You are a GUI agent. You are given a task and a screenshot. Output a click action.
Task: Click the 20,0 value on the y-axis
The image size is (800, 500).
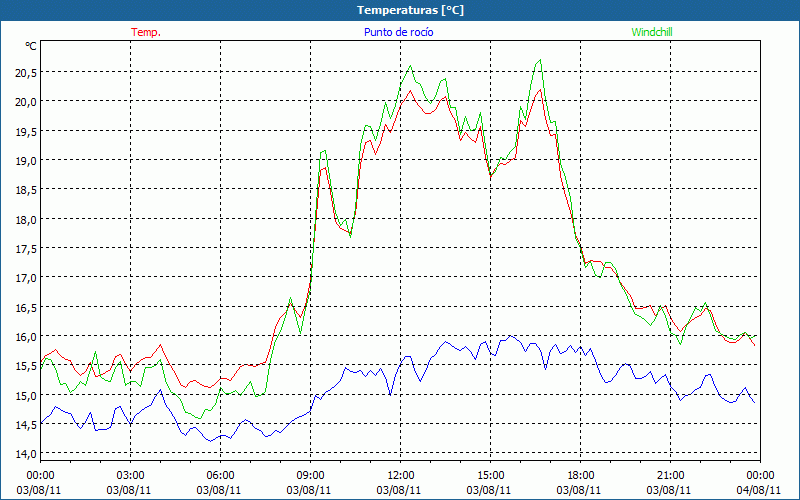(x=26, y=102)
